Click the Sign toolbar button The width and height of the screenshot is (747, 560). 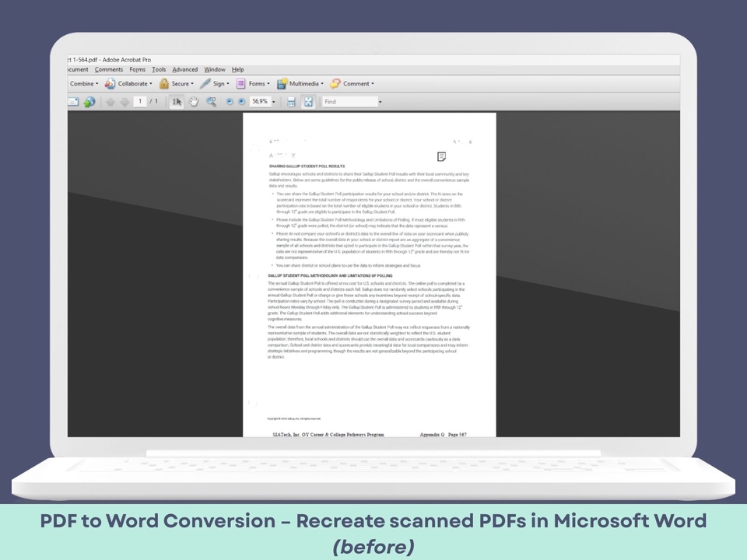coord(215,84)
